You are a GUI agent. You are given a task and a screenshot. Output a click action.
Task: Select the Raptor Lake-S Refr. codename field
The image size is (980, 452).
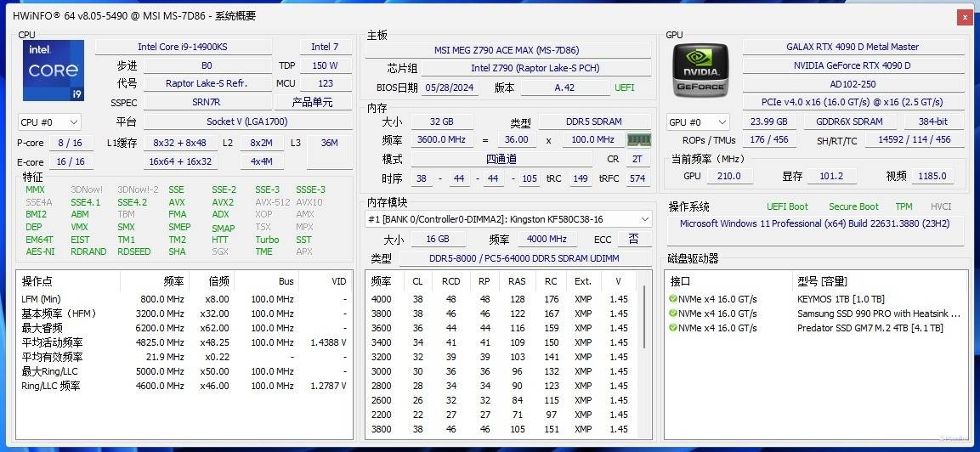tap(207, 83)
